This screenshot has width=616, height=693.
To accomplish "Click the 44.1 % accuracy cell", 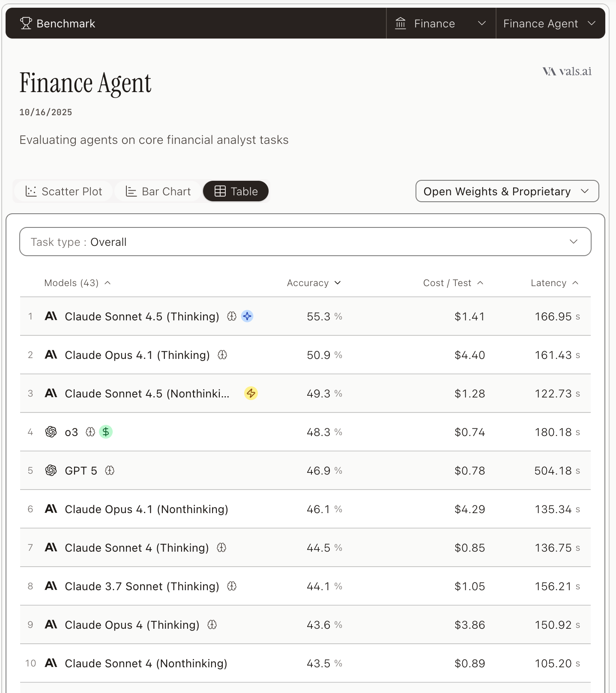I will (324, 586).
